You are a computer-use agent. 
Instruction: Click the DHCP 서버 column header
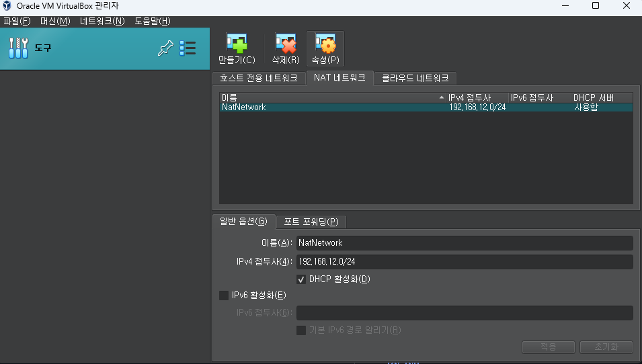(602, 98)
